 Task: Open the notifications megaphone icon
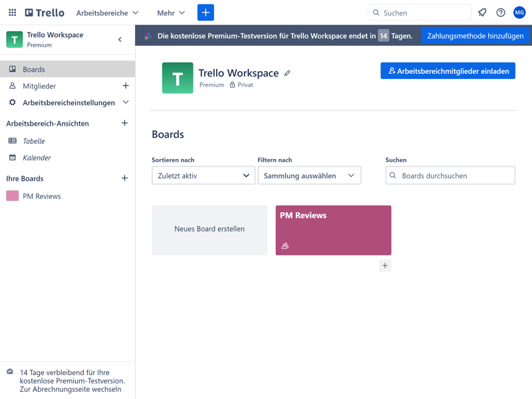point(482,13)
